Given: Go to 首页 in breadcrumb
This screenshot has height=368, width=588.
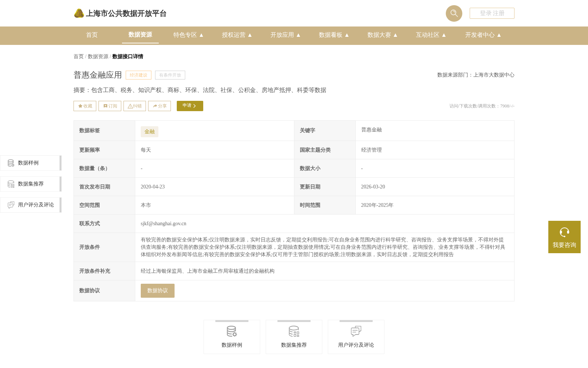Looking at the screenshot, I should [x=79, y=57].
